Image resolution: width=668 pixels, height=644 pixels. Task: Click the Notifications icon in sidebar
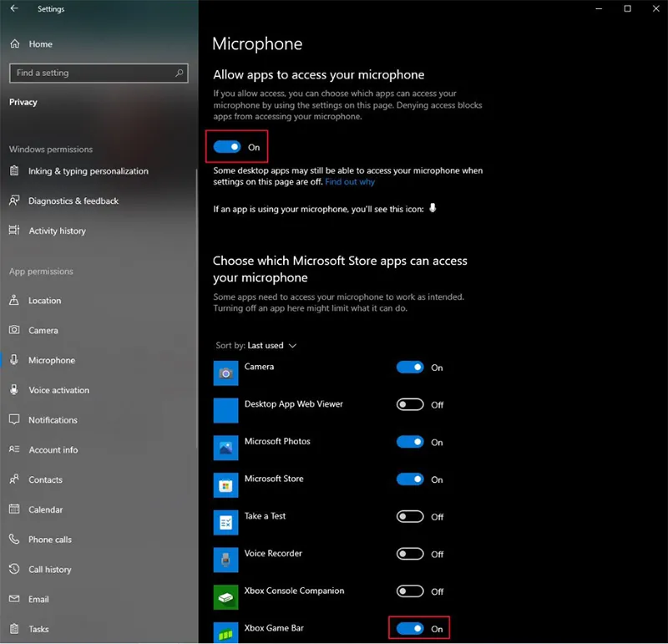14,419
